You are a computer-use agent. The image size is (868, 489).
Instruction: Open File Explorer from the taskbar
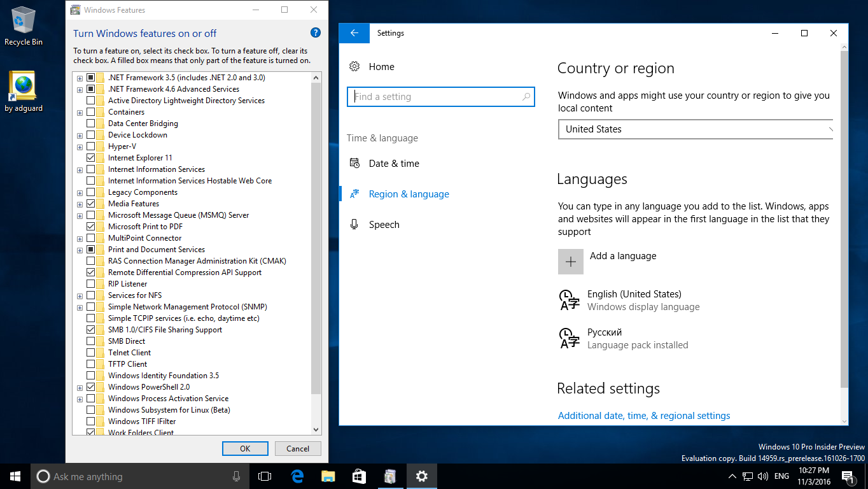click(x=328, y=476)
